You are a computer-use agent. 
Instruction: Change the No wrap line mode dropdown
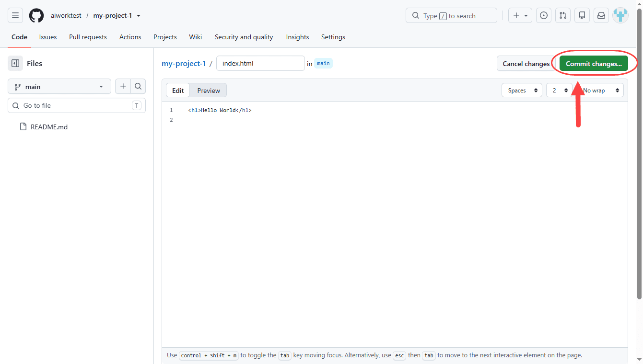click(x=600, y=90)
